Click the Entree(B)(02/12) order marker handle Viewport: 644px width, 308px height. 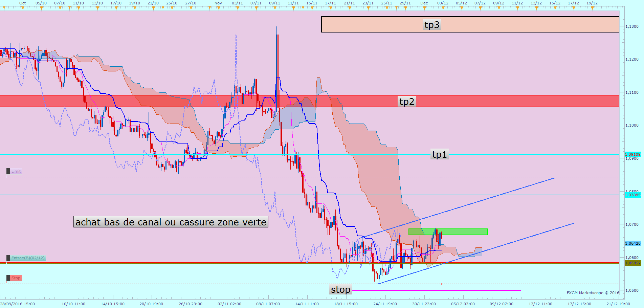(x=8, y=258)
